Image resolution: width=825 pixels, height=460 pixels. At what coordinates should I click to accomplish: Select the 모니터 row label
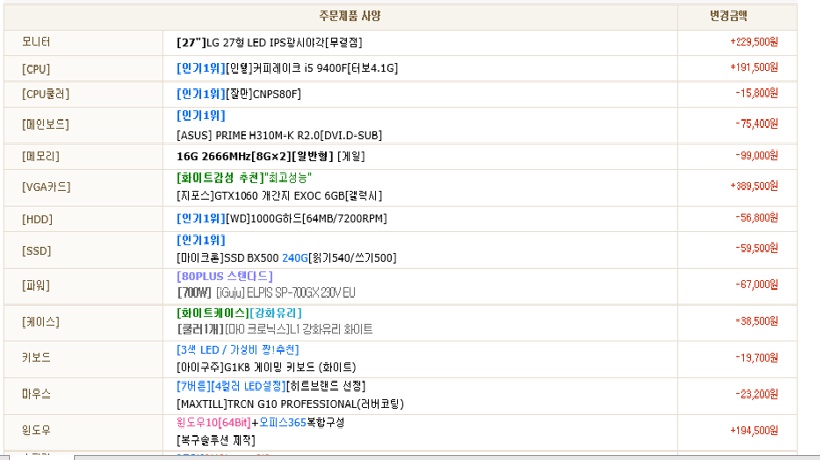[x=36, y=42]
